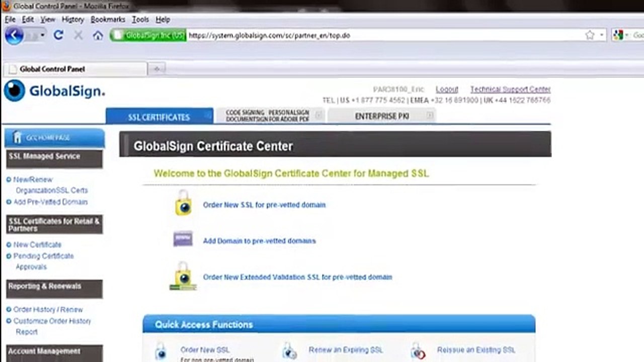The height and width of the screenshot is (362, 644).
Task: Click the Google search engine icon
Action: pos(618,35)
